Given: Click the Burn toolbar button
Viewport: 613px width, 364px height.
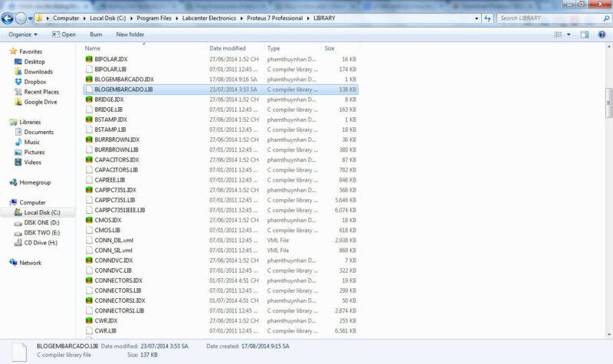Looking at the screenshot, I should [x=96, y=34].
